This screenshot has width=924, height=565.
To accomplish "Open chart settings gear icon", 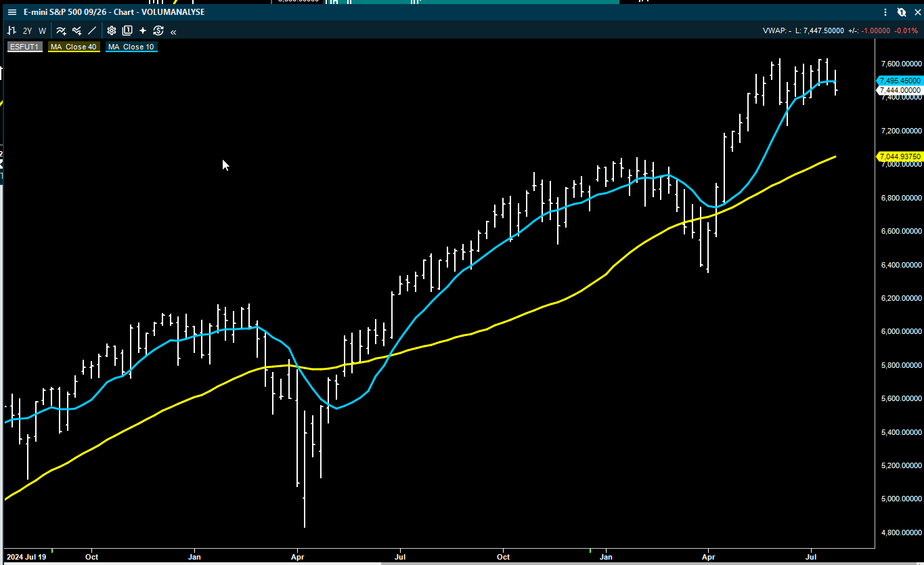I will coord(112,30).
